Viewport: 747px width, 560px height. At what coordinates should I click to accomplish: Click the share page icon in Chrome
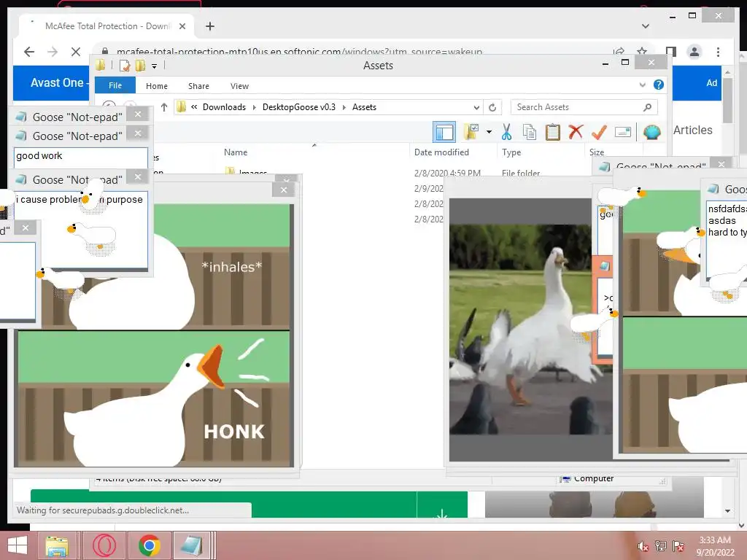coord(619,52)
